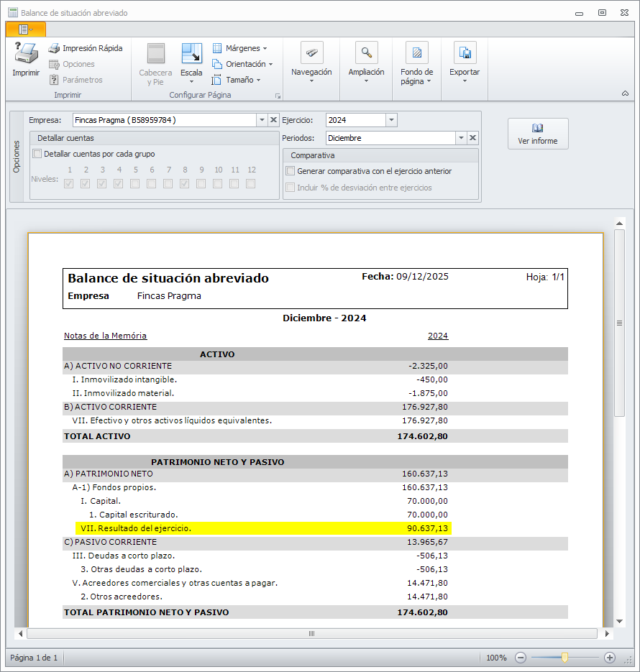Clear the Empresa field with X
This screenshot has width=640, height=672.
click(273, 120)
